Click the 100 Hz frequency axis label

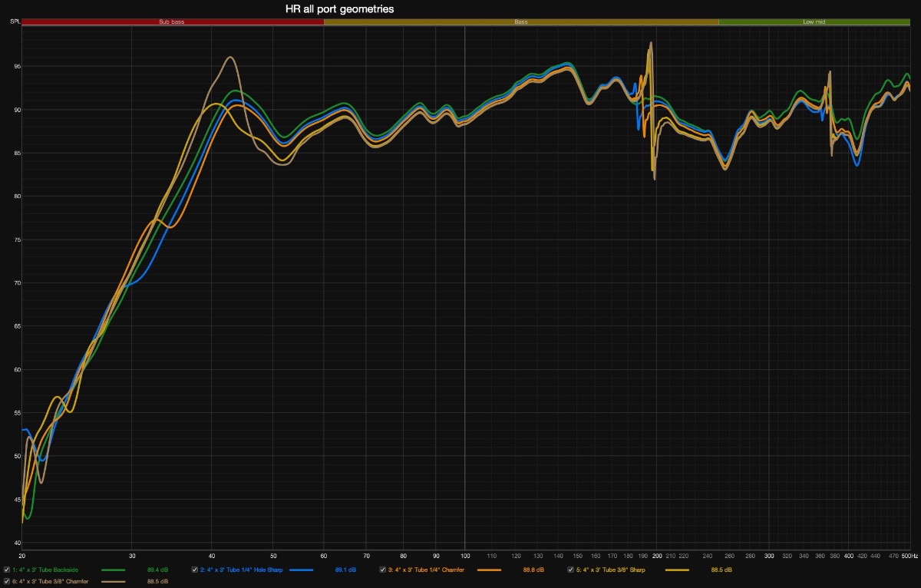coord(464,555)
